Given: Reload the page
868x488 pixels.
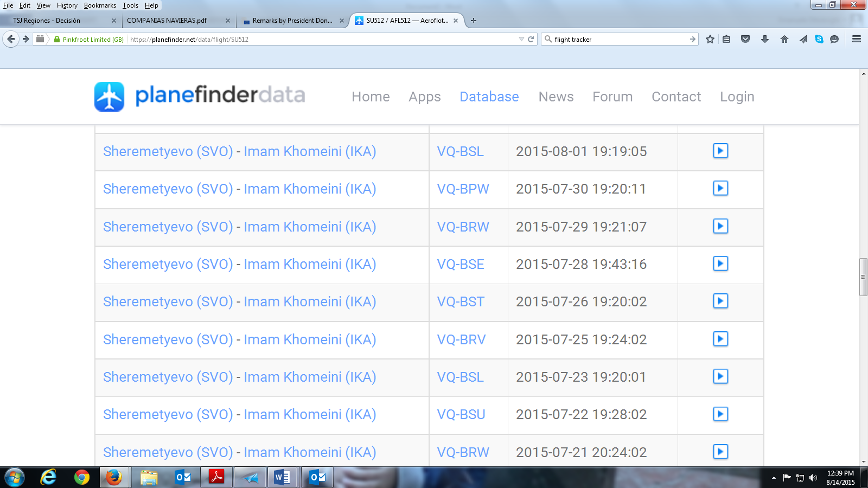Looking at the screenshot, I should [531, 39].
